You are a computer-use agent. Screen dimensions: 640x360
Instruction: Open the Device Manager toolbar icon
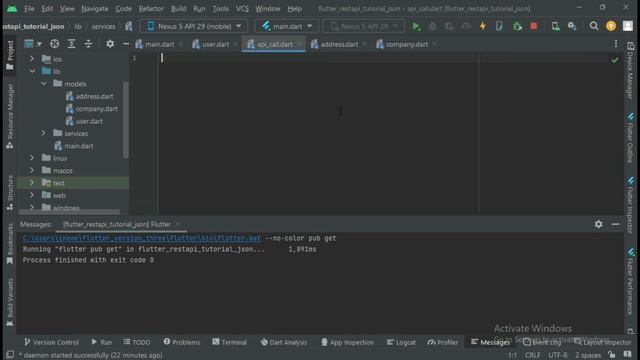click(x=555, y=27)
